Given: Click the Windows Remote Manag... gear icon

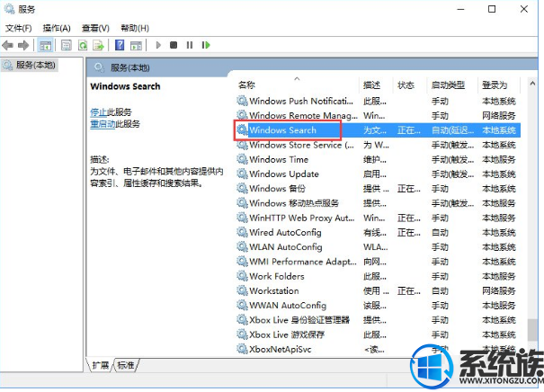Looking at the screenshot, I should pos(242,115).
